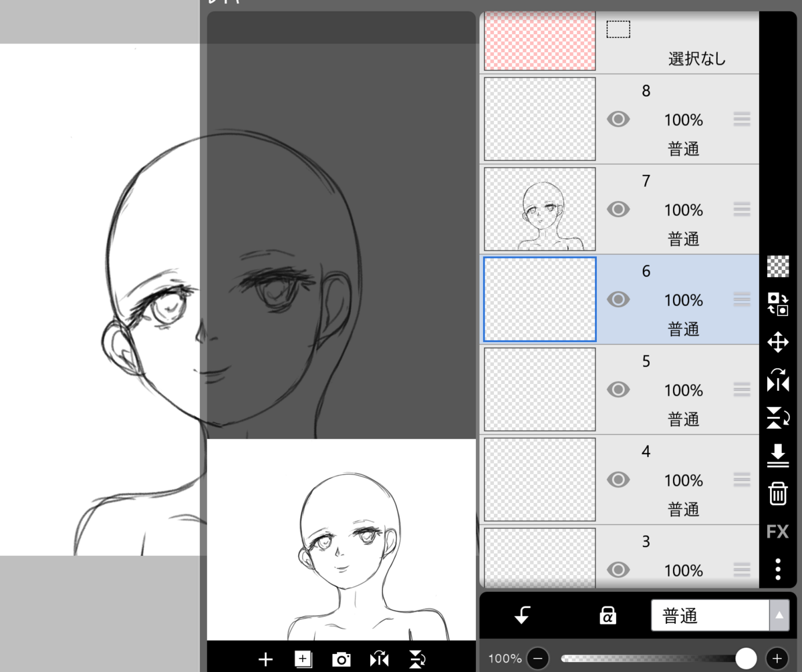Viewport: 802px width, 672px height.
Task: Toggle visibility of layer 6
Action: 619,299
